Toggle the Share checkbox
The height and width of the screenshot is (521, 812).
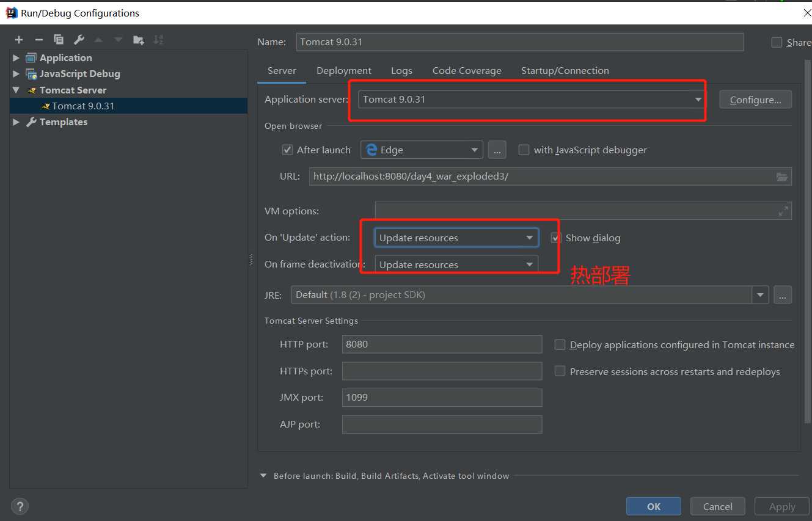(777, 42)
